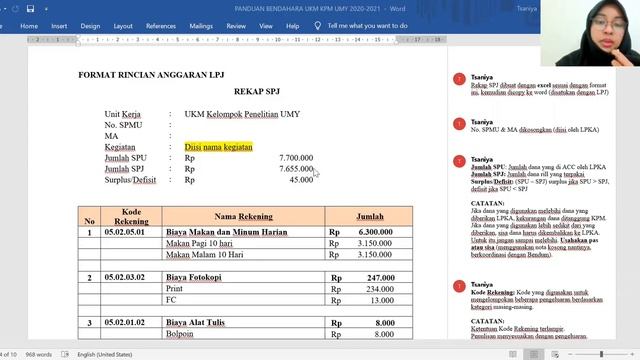Open the Home ribbon tab
Screen dimensions: 640x360
click(29, 26)
